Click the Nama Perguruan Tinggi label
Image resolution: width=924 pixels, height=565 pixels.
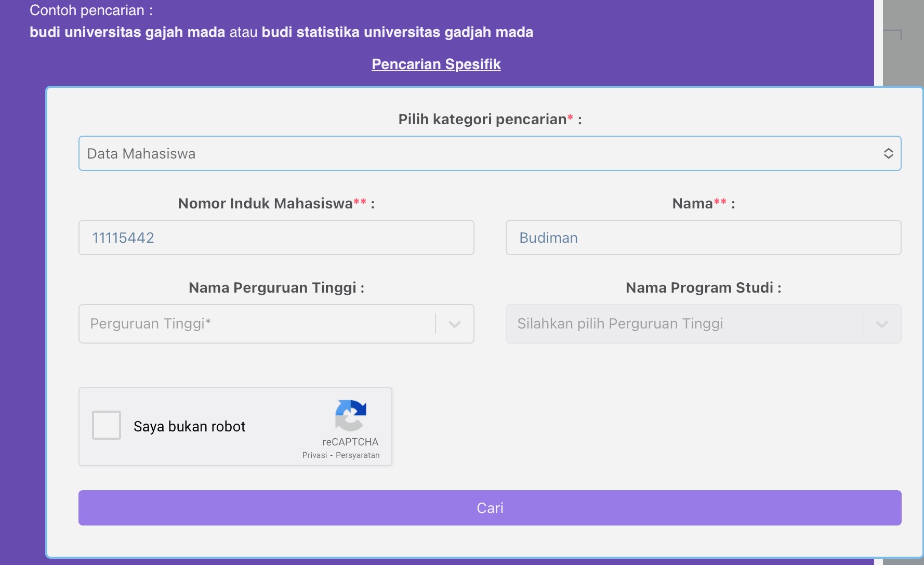(276, 288)
